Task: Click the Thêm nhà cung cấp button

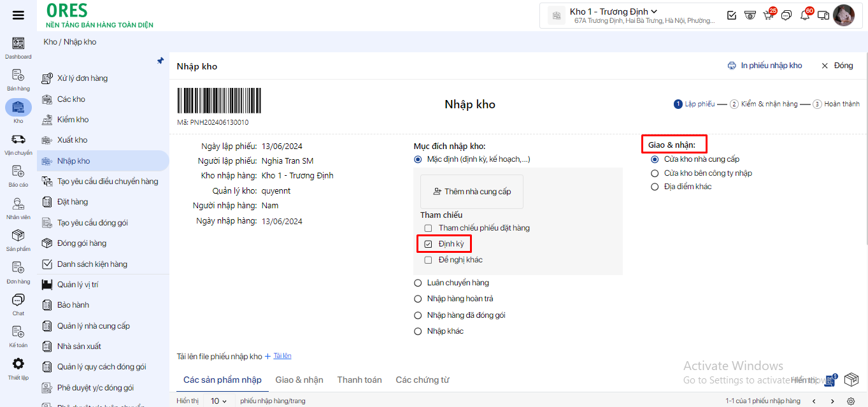Action: 471,192
